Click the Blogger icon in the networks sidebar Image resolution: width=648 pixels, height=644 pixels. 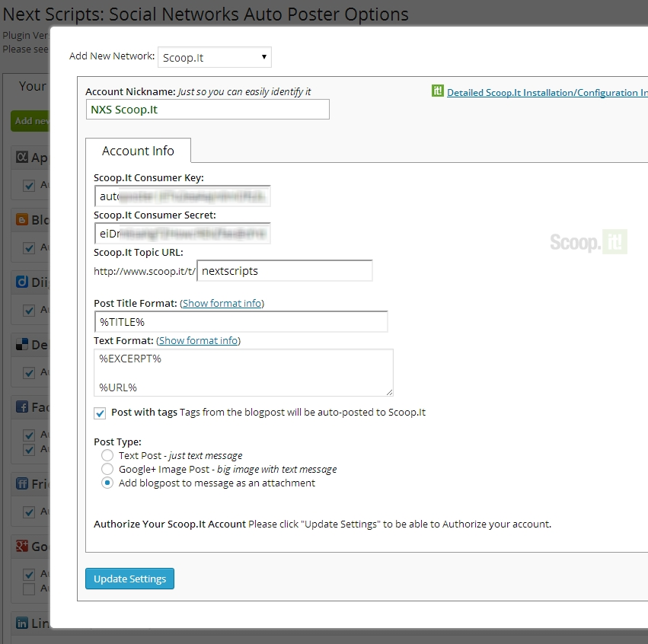(21, 219)
